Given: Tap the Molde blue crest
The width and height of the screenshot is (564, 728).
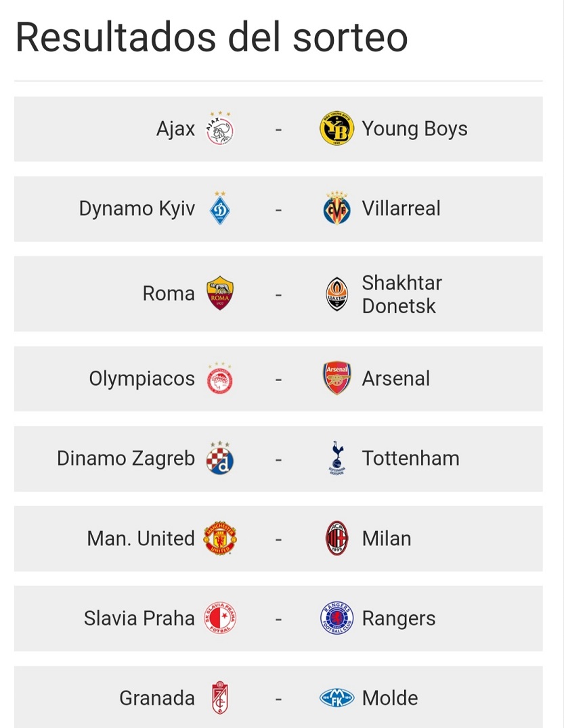Looking at the screenshot, I should (337, 698).
